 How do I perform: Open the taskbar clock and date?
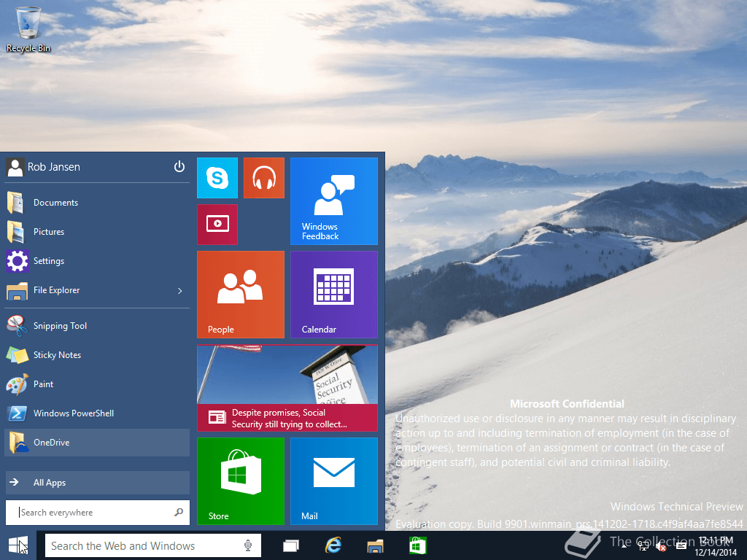[716, 546]
